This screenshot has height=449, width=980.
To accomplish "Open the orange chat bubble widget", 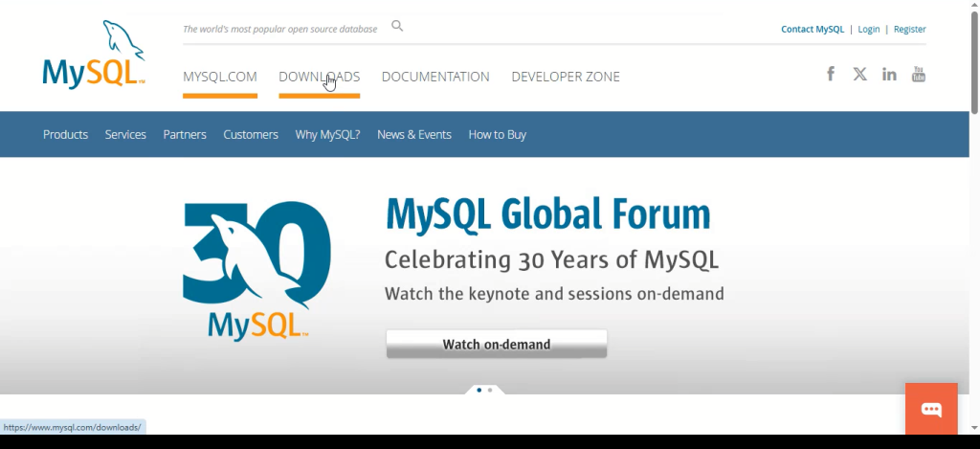I will pos(931,409).
